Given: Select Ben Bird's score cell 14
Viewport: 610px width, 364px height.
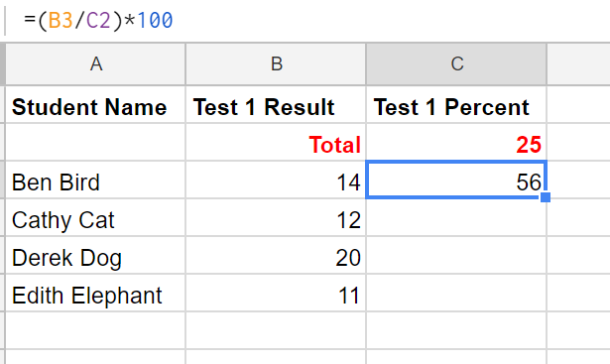Looking at the screenshot, I should 276,180.
